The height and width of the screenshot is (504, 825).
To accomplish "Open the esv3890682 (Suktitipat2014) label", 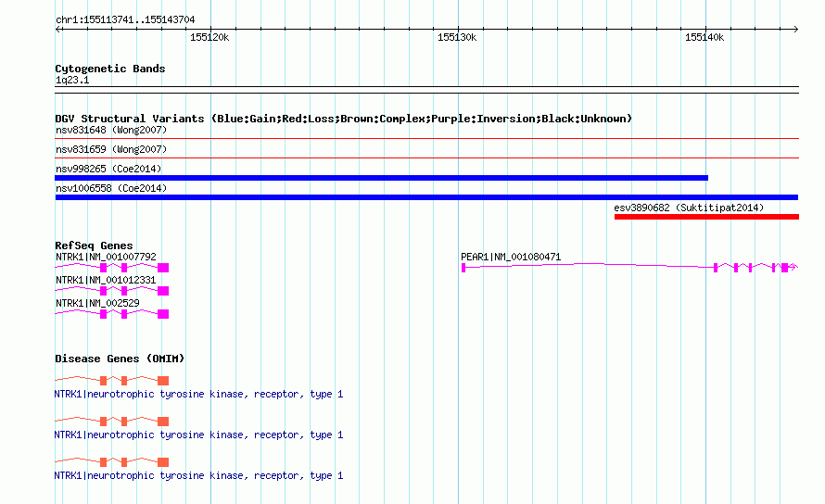I will click(689, 208).
